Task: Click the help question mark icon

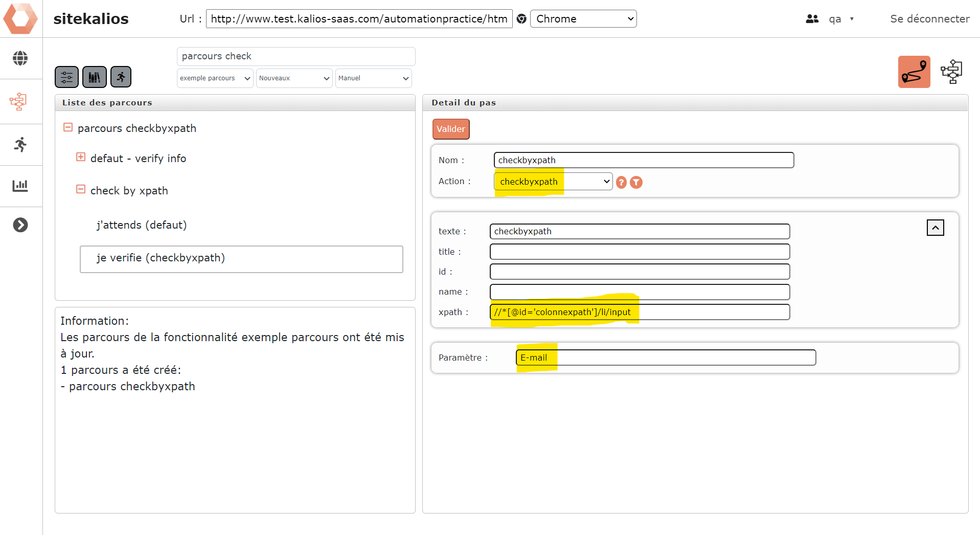Action: [621, 182]
